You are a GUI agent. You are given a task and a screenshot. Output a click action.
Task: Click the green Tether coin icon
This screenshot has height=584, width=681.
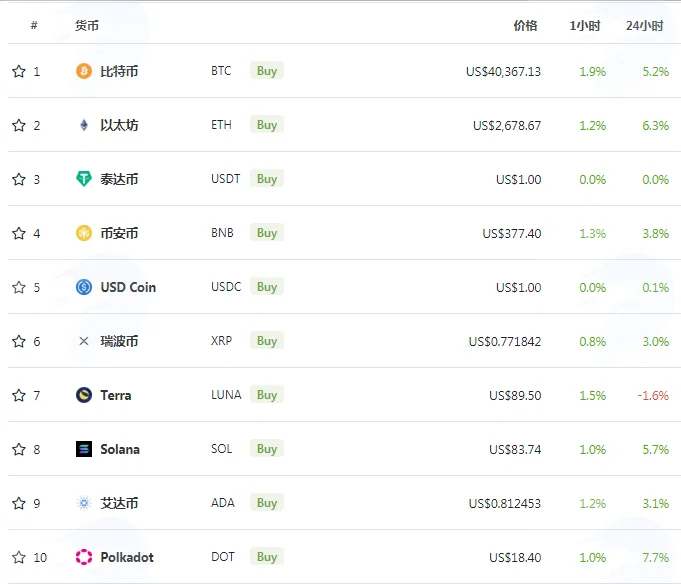pyautogui.click(x=84, y=179)
